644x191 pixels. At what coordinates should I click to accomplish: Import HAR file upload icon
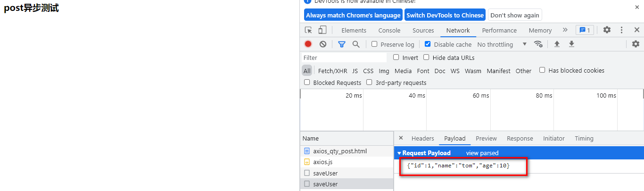tap(557, 44)
